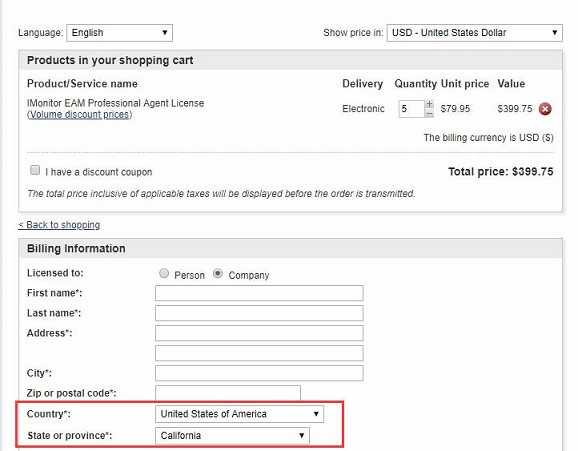Click the Total price $399.75 text
Viewport: 578px width, 451px height.
[x=501, y=171]
